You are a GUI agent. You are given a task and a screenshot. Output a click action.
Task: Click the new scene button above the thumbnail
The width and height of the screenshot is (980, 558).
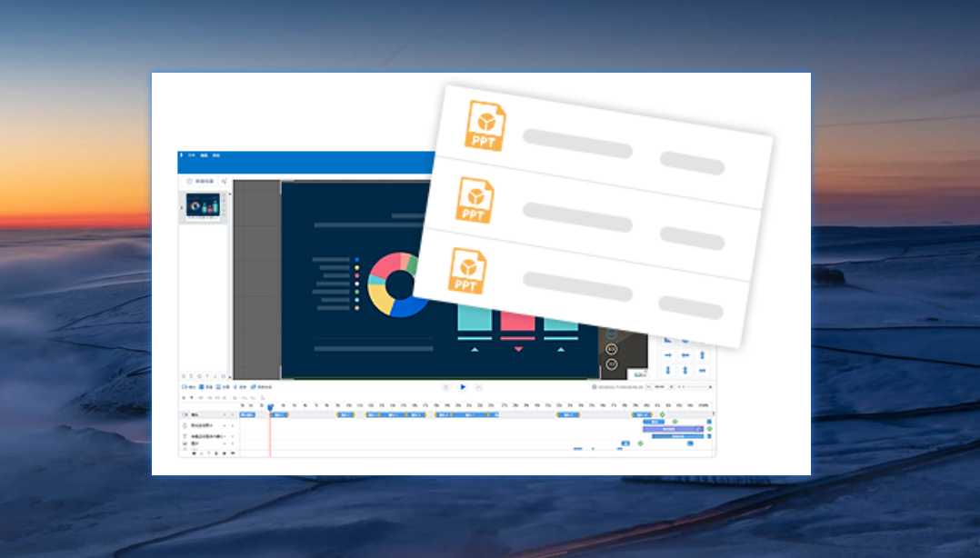pyautogui.click(x=201, y=181)
